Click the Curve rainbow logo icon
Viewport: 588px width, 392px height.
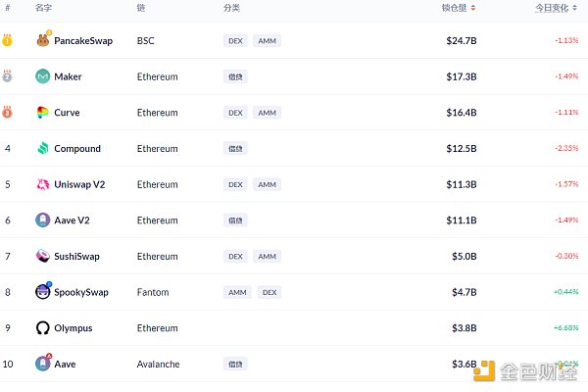click(x=43, y=112)
